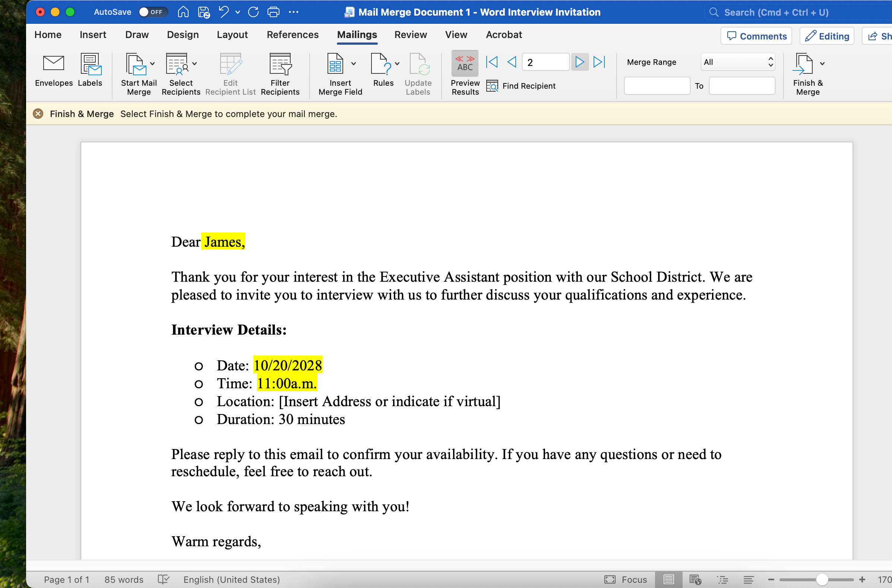Open the Merge Range All dropdown

pyautogui.click(x=737, y=62)
